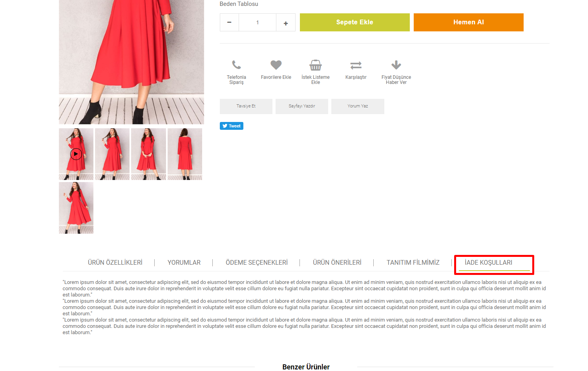This screenshot has width=588, height=371.
Task: Click the Benzer Ürünler heading
Action: point(306,367)
